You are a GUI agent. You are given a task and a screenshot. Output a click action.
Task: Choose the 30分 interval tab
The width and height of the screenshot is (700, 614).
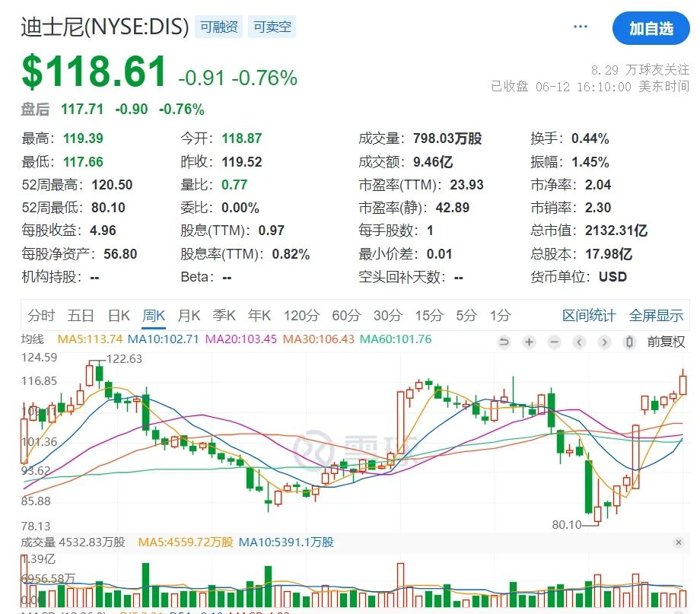pos(387,316)
